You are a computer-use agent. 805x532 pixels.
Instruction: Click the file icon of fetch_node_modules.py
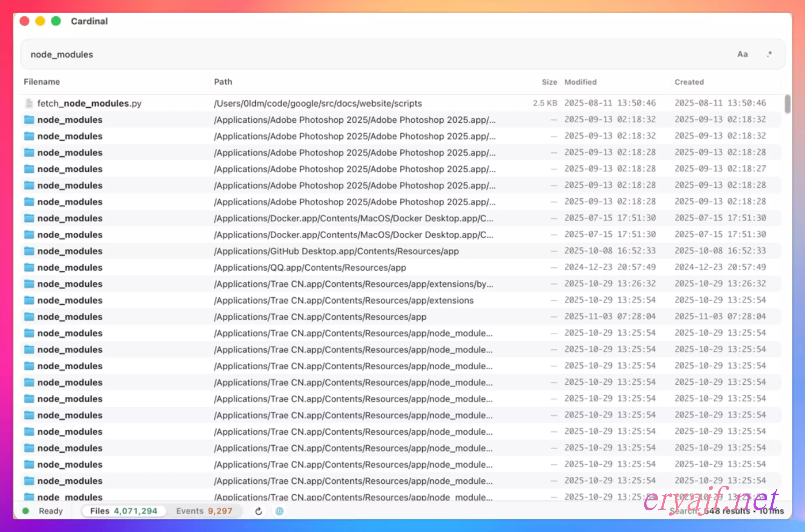[29, 103]
